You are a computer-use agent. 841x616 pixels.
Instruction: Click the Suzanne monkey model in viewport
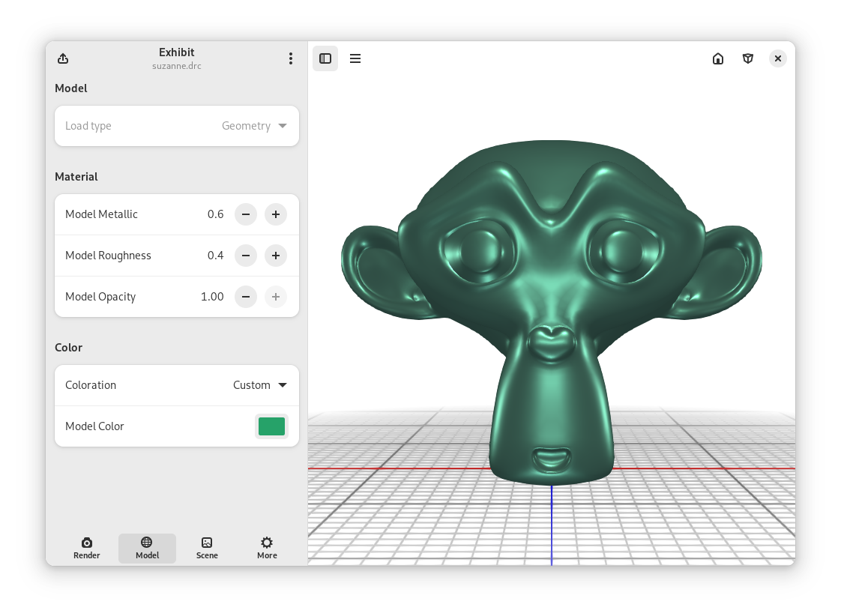552,313
